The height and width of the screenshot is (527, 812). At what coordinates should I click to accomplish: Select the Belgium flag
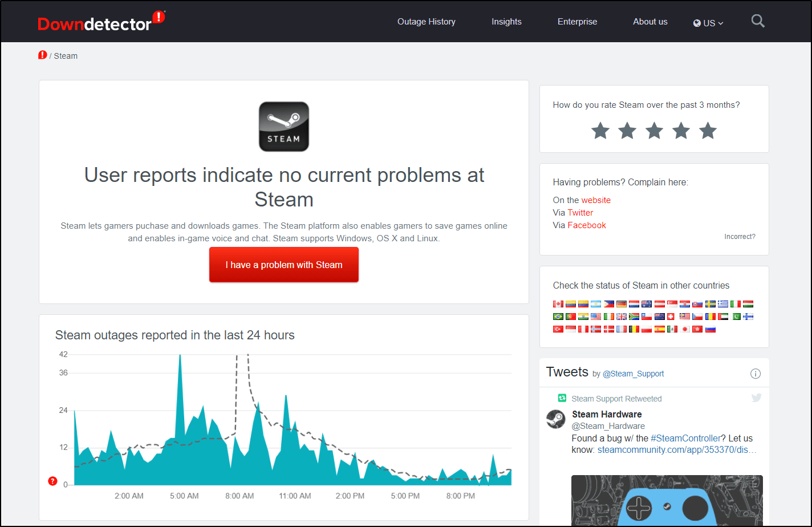634,329
